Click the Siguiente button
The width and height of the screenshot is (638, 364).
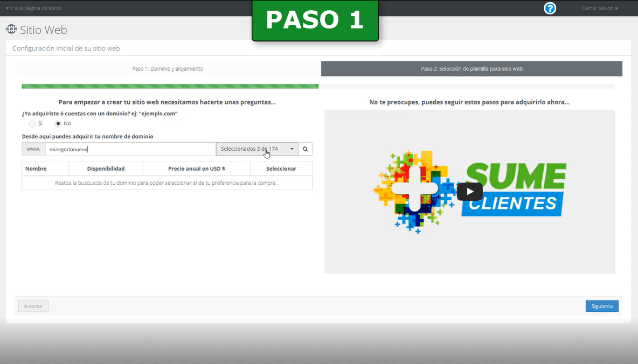602,306
